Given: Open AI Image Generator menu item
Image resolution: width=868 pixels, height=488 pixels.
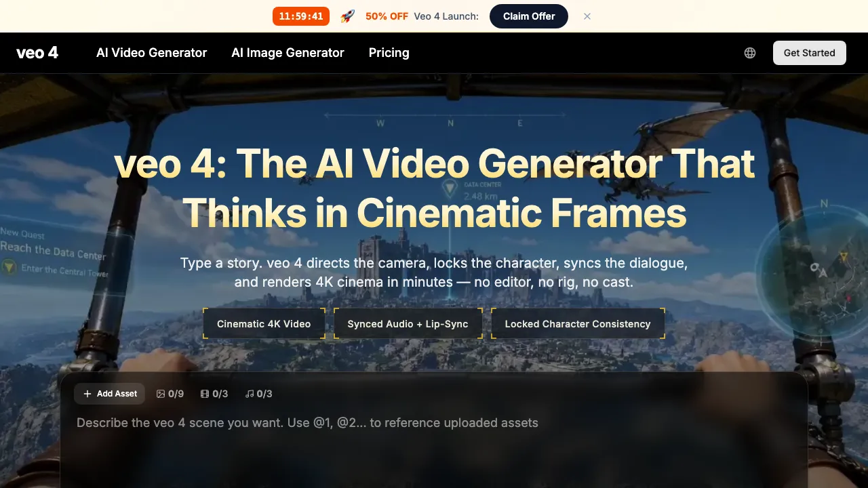Looking at the screenshot, I should [288, 53].
